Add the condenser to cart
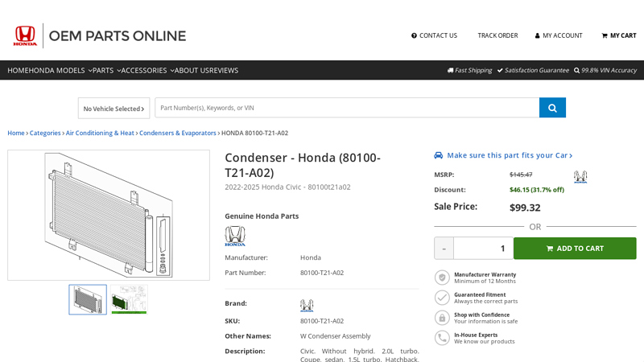 tap(575, 248)
